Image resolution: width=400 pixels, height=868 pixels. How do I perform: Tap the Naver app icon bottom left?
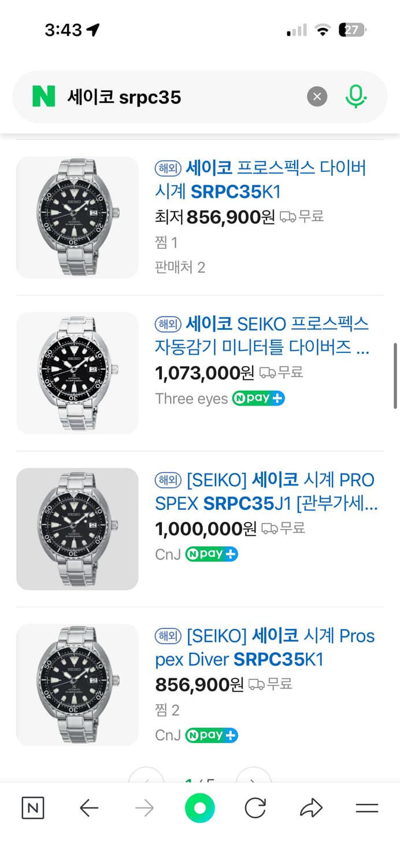(32, 808)
